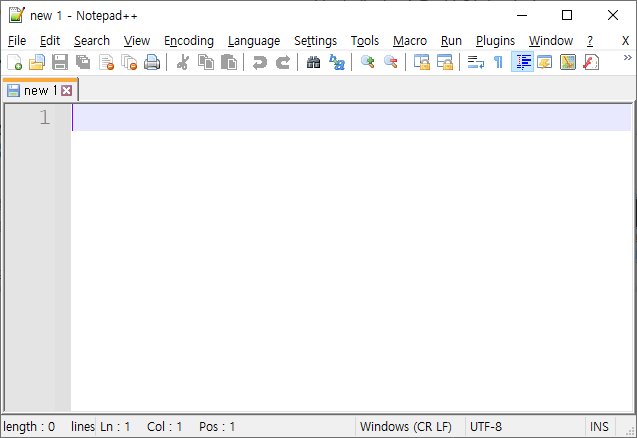Click 'Col : 1' status bar entry
Image resolution: width=637 pixels, height=438 pixels.
pos(165,427)
